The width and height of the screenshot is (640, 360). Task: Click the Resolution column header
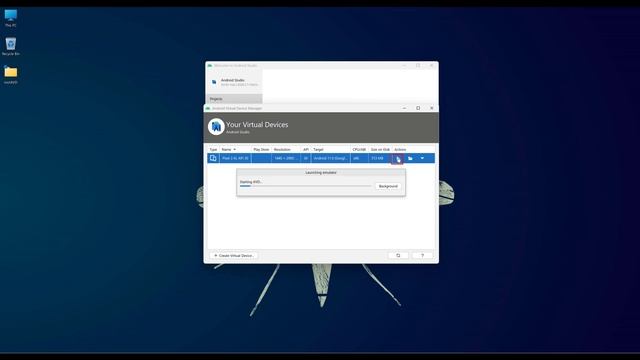point(286,150)
